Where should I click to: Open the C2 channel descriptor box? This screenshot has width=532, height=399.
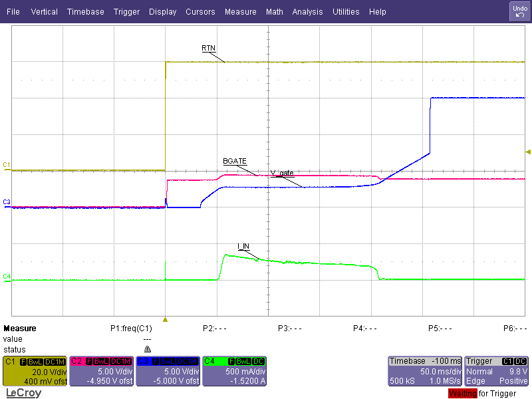(100, 371)
